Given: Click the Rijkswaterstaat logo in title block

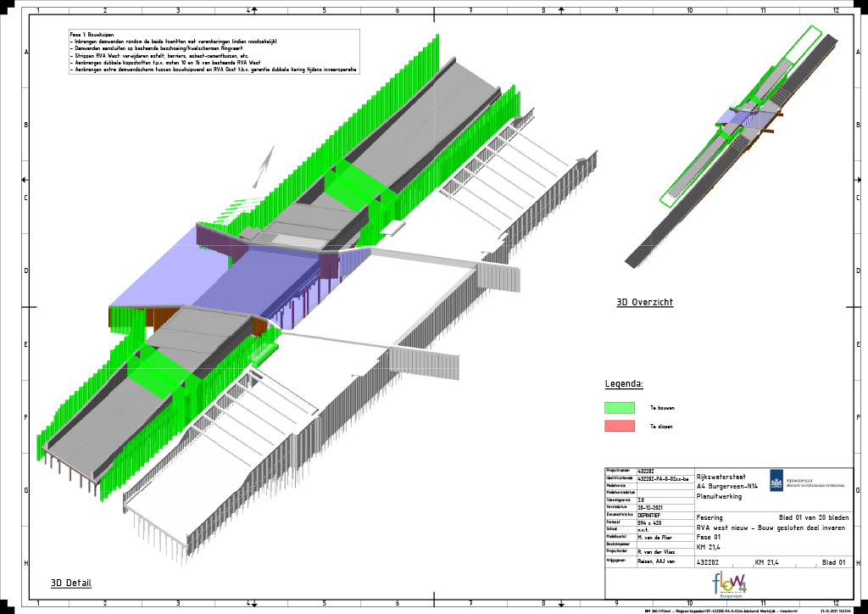Looking at the screenshot, I should click(776, 482).
